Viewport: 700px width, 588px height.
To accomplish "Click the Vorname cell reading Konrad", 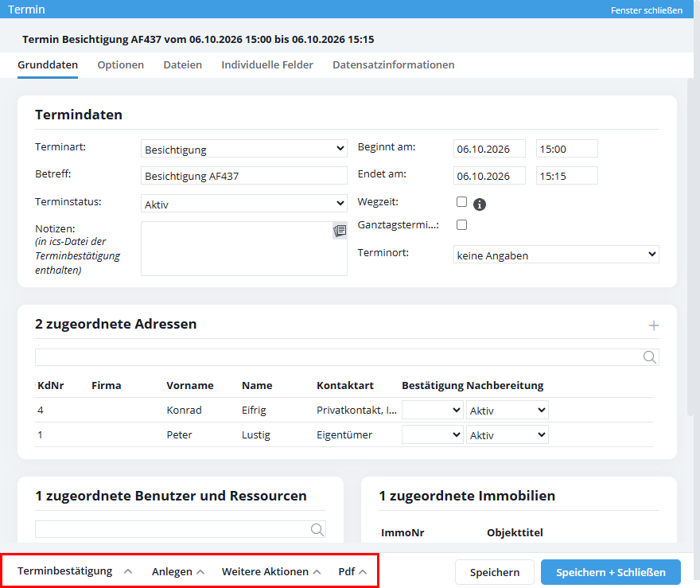I will click(184, 411).
